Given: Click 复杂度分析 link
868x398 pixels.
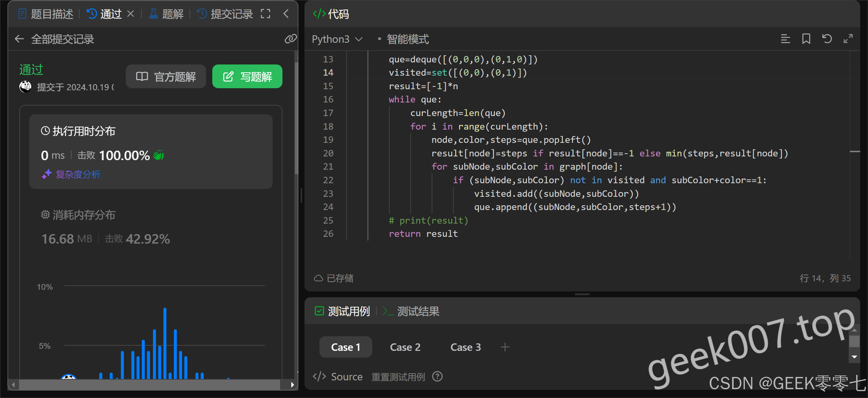Looking at the screenshot, I should (78, 174).
